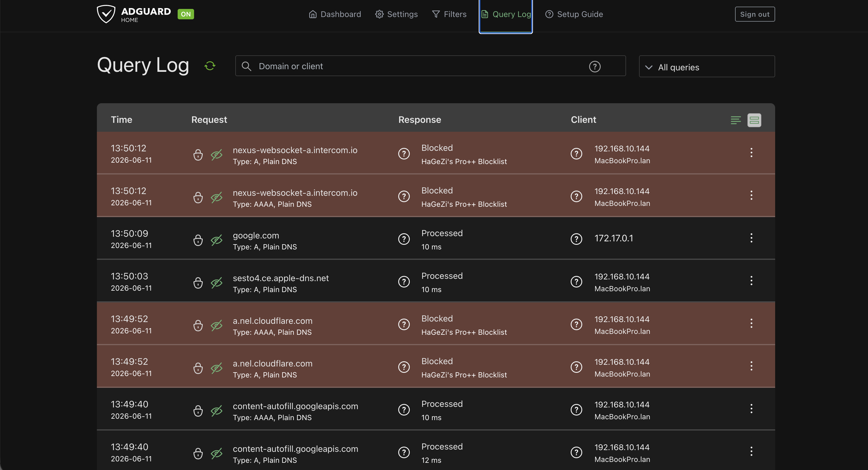Open the actions menu for 13:49:40 type A content-autofill.googleapis.com row

(751, 452)
